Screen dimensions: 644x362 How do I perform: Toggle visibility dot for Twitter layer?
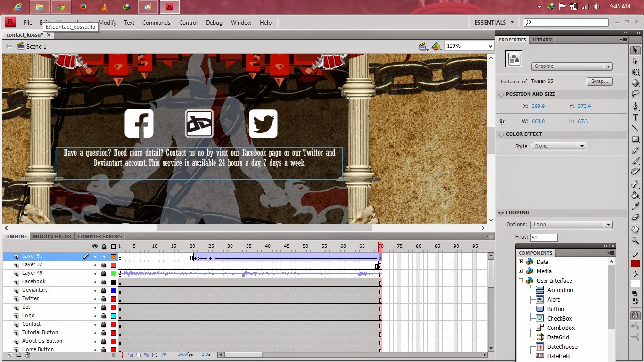[x=95, y=299]
